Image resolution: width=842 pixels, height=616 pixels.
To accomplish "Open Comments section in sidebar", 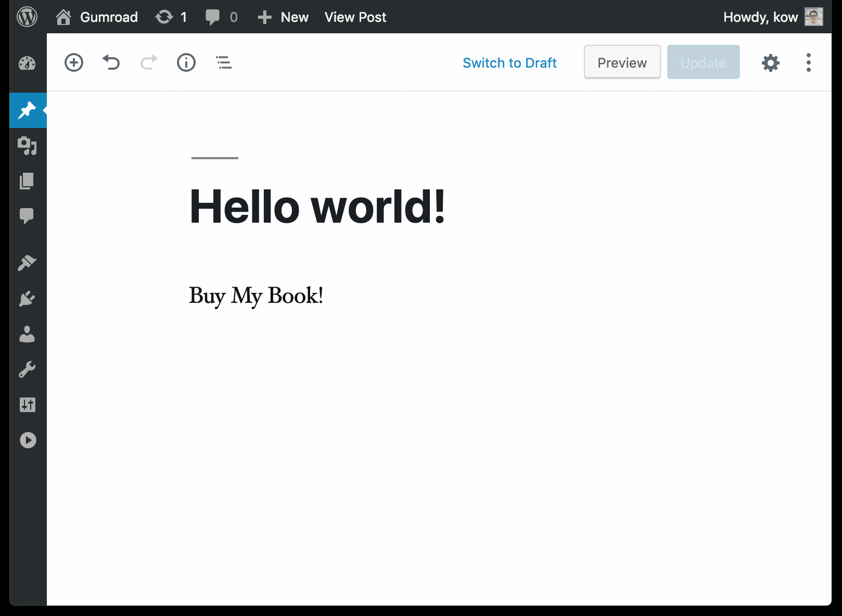I will 27,216.
